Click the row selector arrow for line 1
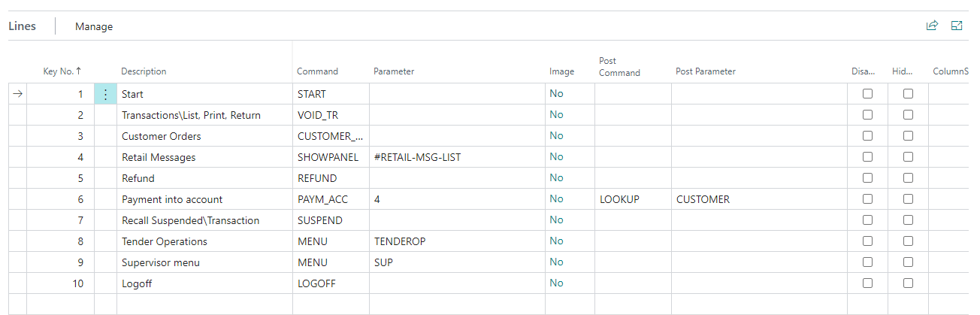Screen dimensions: 980x315 (x=18, y=94)
